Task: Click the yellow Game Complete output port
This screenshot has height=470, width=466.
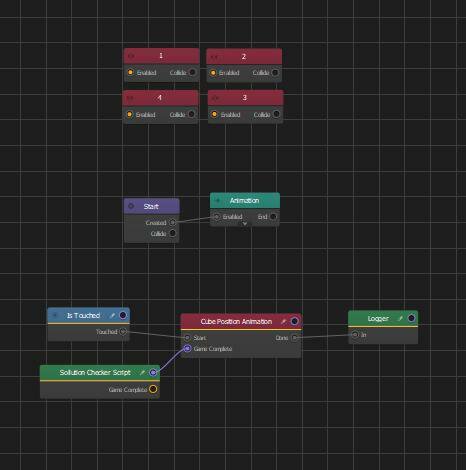Action: pos(153,389)
